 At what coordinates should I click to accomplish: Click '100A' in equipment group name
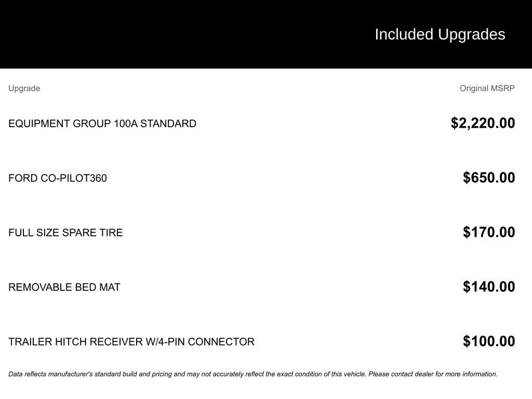pos(126,124)
